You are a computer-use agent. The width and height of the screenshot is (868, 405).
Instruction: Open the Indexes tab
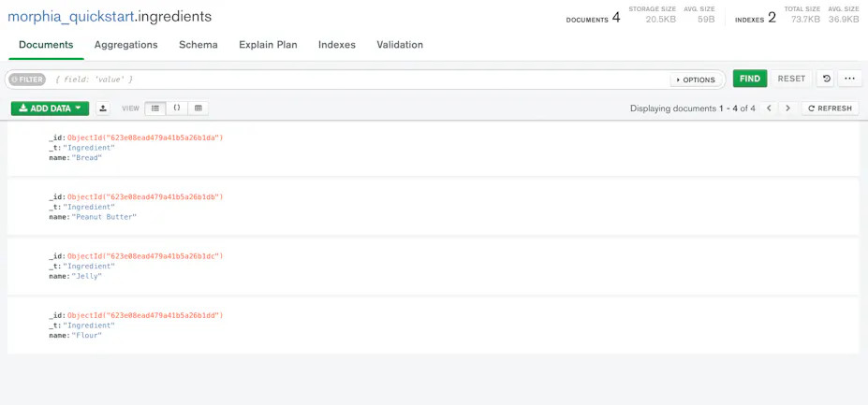336,45
